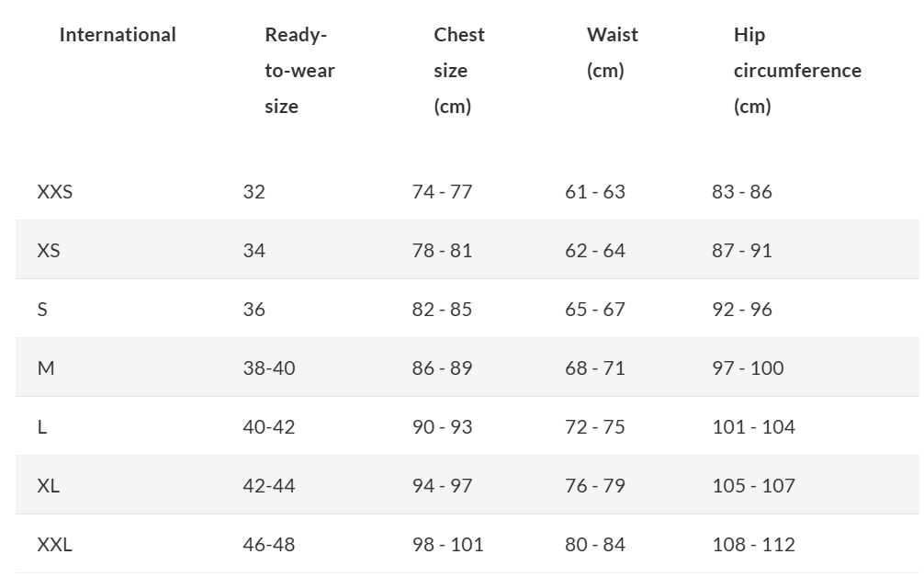Select the XL size label
Image resolution: width=924 pixels, height=577 pixels.
click(49, 486)
